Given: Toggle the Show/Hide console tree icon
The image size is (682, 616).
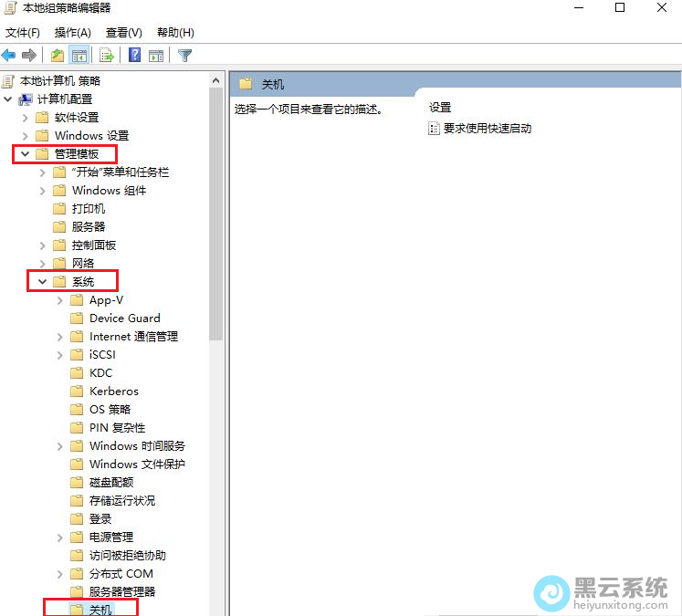Looking at the screenshot, I should [x=79, y=55].
